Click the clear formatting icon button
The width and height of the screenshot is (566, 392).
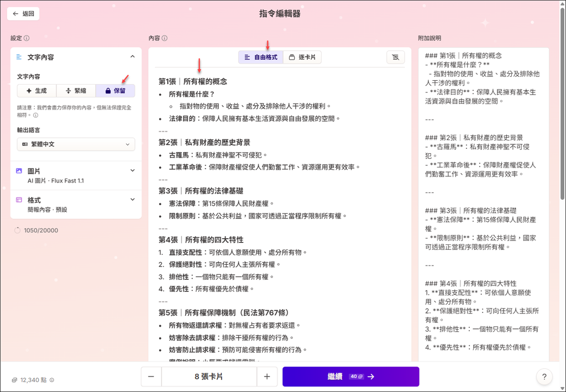(x=396, y=57)
